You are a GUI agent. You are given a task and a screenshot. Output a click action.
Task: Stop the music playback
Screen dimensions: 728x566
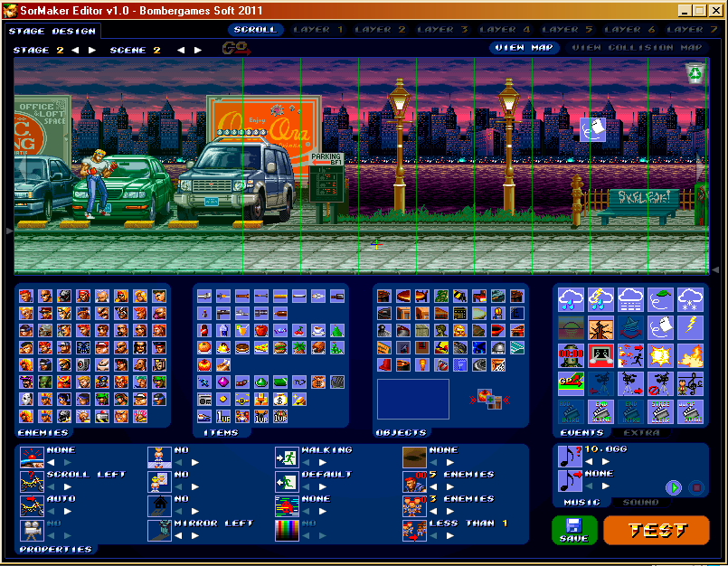[x=696, y=487]
